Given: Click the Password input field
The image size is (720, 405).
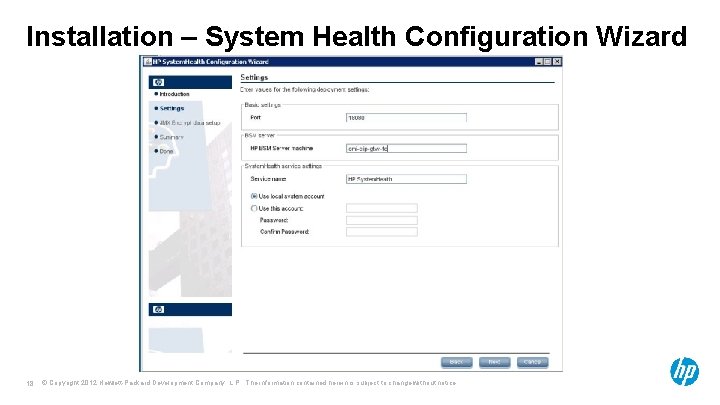Looking at the screenshot, I should point(382,220).
